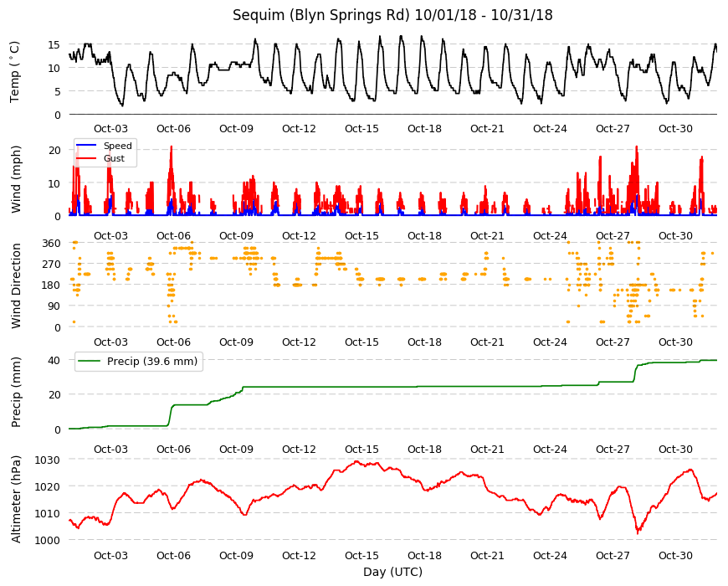This screenshot has height=586, width=728.
Task: Click the red Gust line in wind legend
Action: pyautogui.click(x=86, y=158)
